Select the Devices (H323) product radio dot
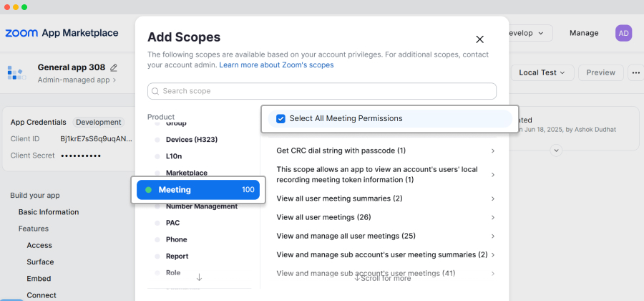This screenshot has height=301, width=644. click(157, 140)
